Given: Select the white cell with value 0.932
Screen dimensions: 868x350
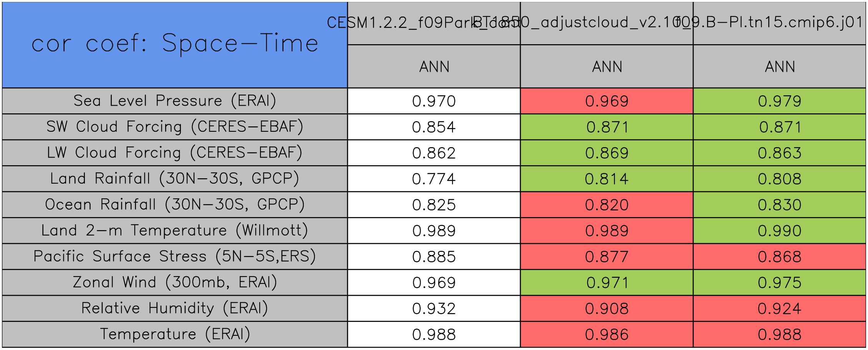Looking at the screenshot, I should (434, 309).
